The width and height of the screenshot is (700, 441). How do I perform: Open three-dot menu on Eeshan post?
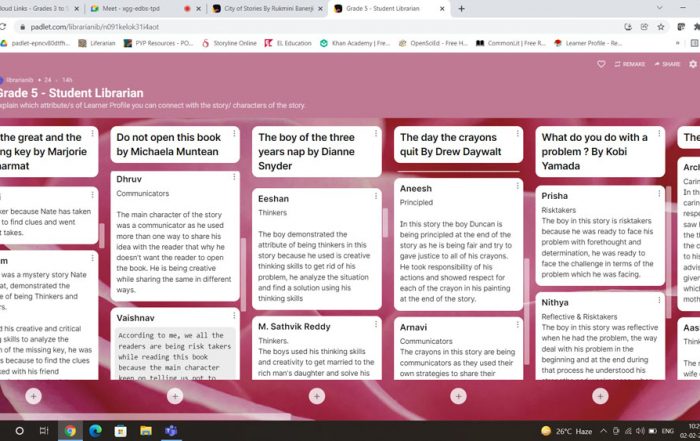[376, 196]
